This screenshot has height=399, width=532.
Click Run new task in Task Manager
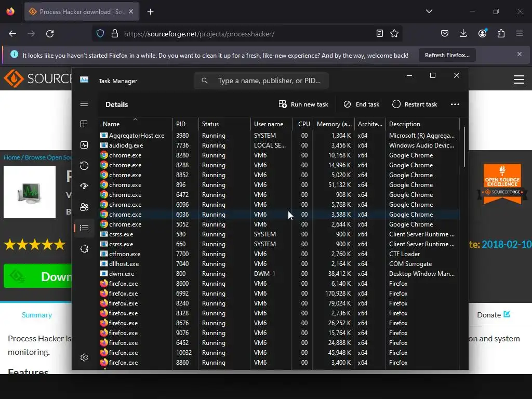click(303, 104)
